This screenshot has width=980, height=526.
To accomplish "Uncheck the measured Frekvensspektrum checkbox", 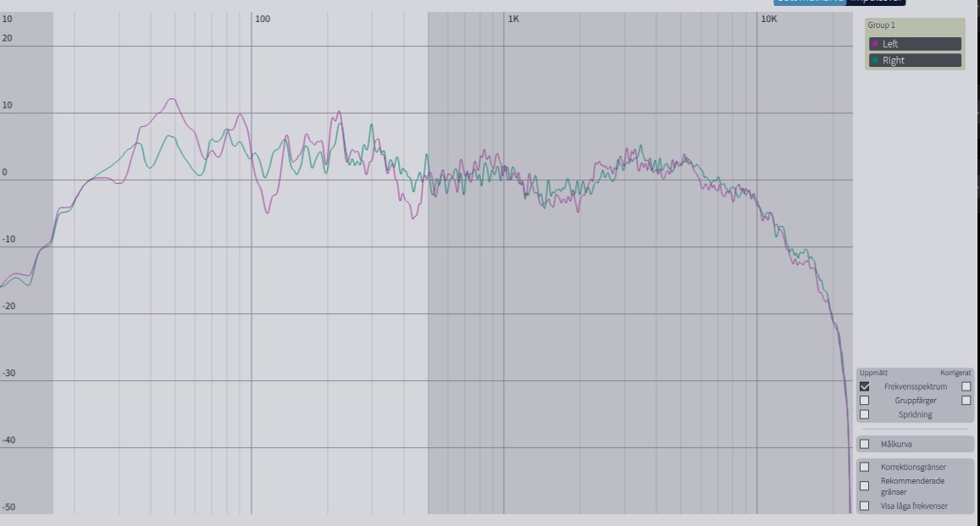I will pyautogui.click(x=864, y=387).
